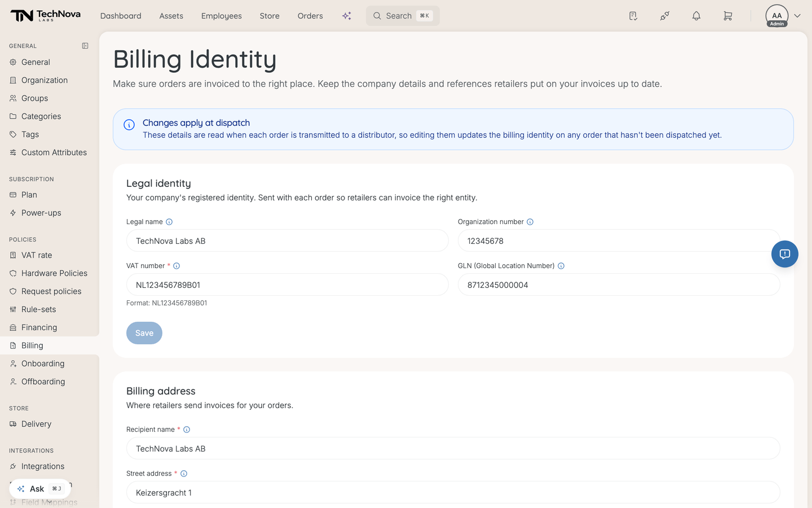Edit the Recipient name field
This screenshot has height=508, width=812.
pyautogui.click(x=453, y=448)
